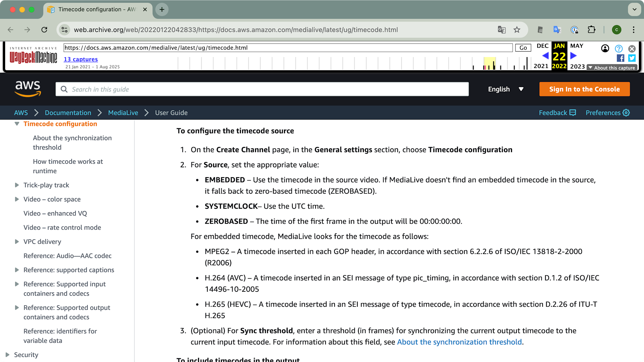Viewport: 644px width, 362px height.
Task: Select 2021 in the capture timeline
Action: tap(541, 66)
